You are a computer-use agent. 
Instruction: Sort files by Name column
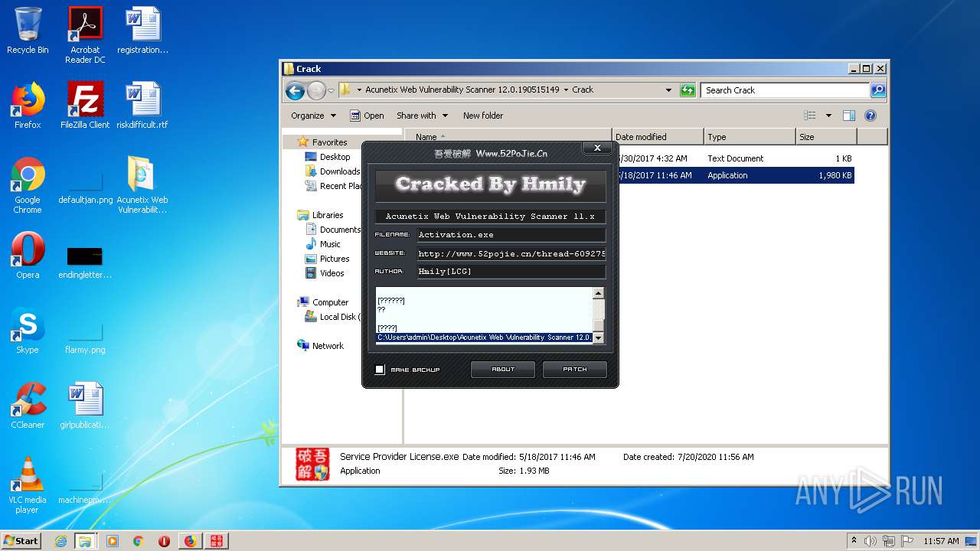pyautogui.click(x=508, y=137)
